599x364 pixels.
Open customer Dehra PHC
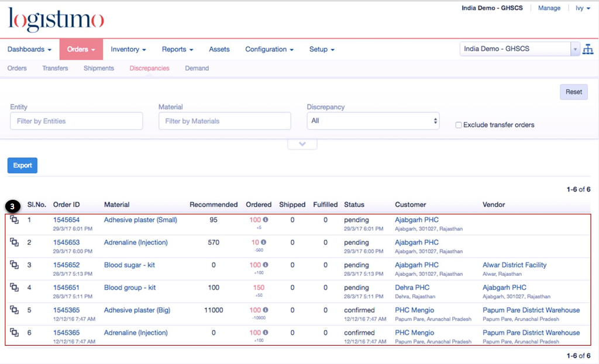coord(412,287)
